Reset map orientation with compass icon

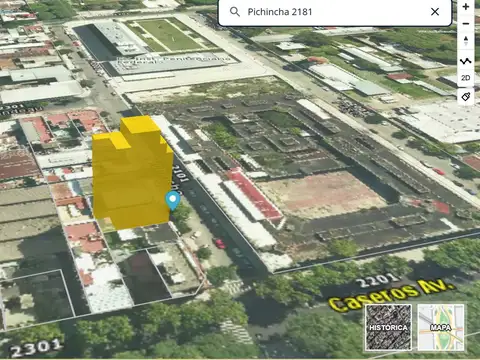[466, 41]
